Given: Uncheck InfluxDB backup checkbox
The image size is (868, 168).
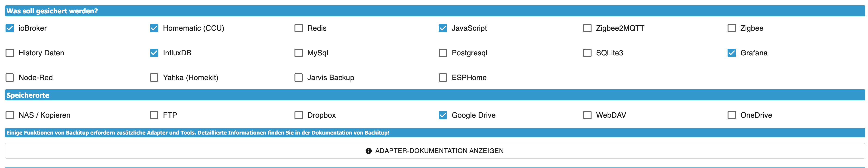Looking at the screenshot, I should point(154,53).
